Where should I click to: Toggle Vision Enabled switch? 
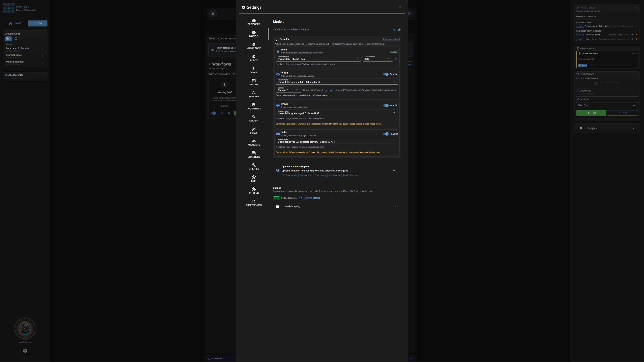386,74
